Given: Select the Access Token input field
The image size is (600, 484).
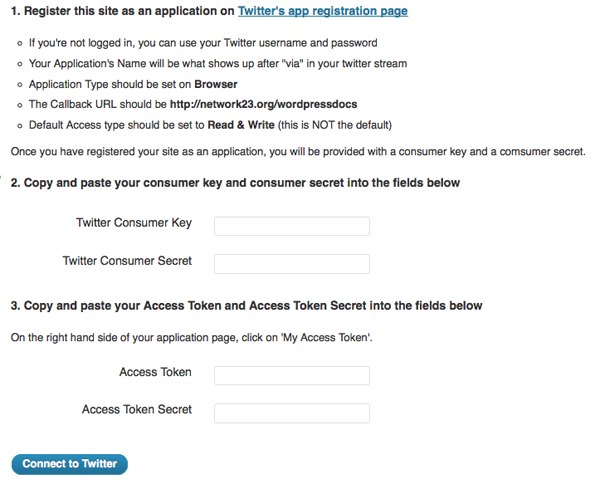Looking at the screenshot, I should (292, 375).
